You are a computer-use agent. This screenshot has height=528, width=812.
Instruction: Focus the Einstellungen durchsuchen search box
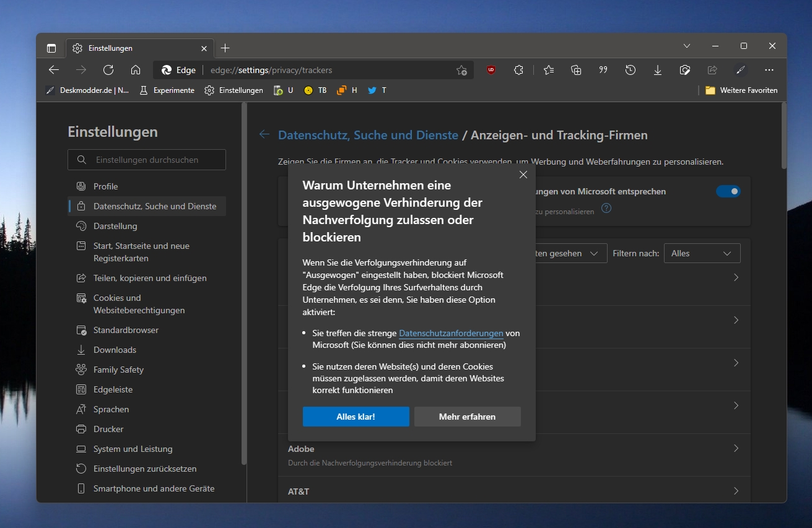[x=147, y=160]
